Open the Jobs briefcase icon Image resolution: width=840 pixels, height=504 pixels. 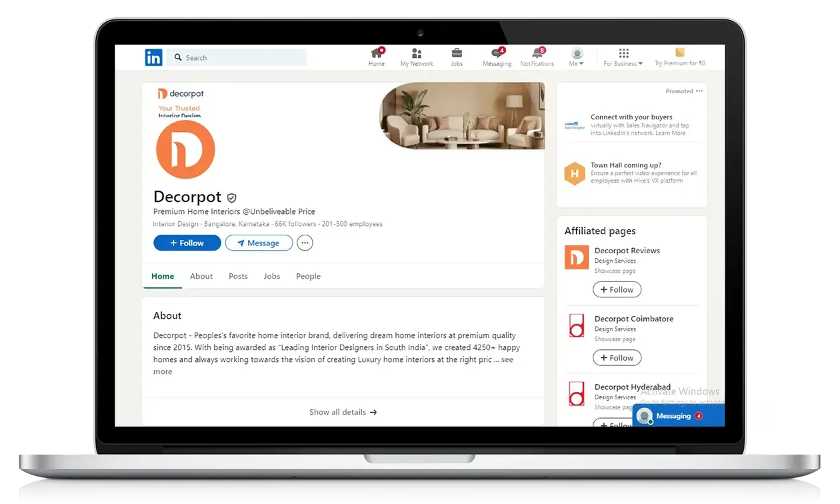click(457, 54)
